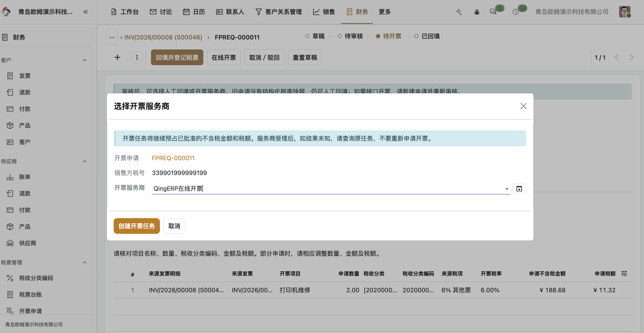Viewport: 644px width, 333px height.
Task: Open table column settings icon
Action: (624, 274)
